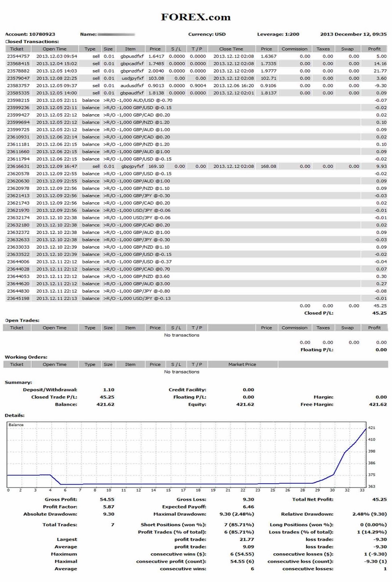The image size is (392, 582).
Task: Select R/O -1,000 GBP/AUD @3.00 entry
Action: [137, 283]
